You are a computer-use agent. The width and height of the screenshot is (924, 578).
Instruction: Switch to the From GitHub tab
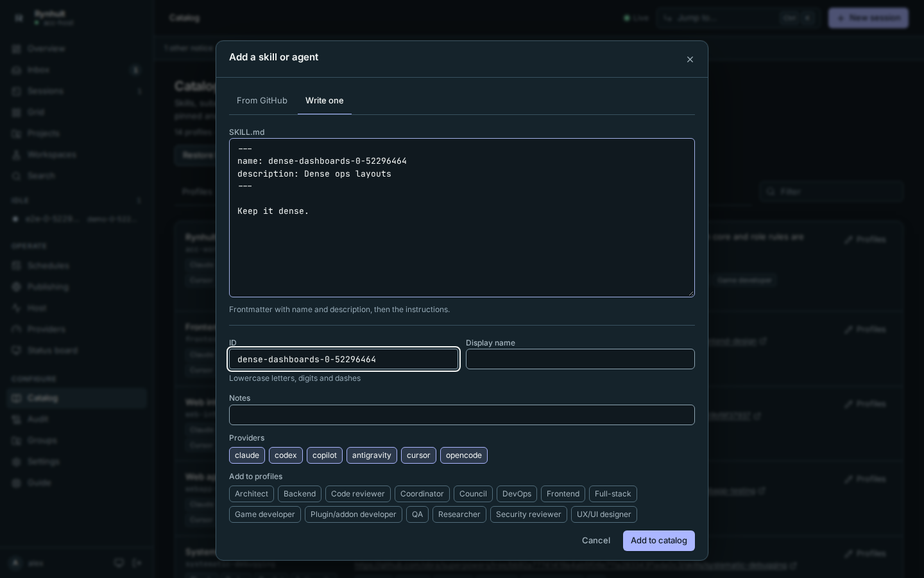point(262,100)
